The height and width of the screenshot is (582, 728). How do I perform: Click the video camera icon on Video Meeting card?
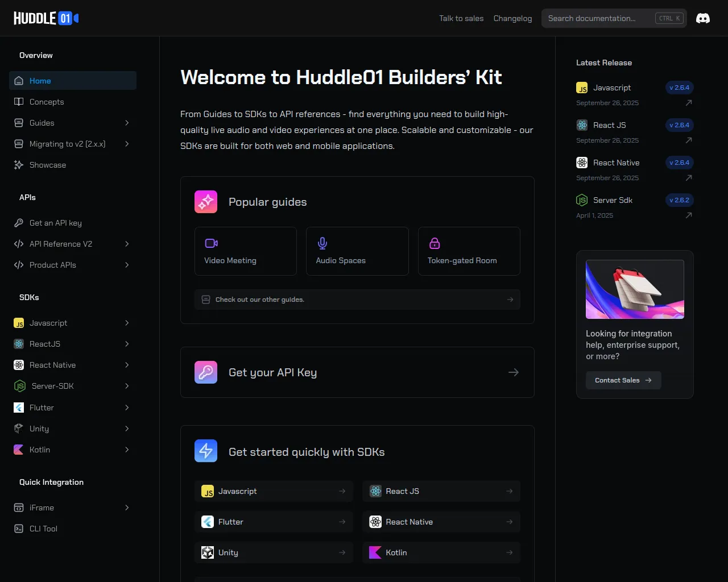[211, 243]
